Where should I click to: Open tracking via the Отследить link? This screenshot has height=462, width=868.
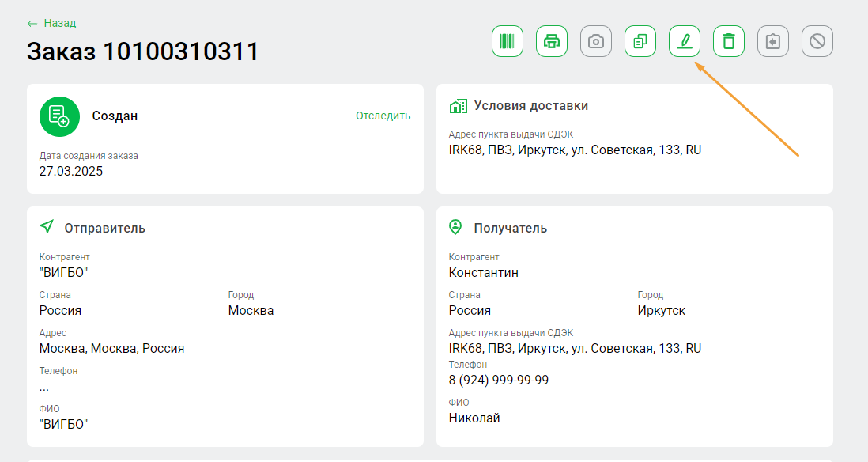383,116
